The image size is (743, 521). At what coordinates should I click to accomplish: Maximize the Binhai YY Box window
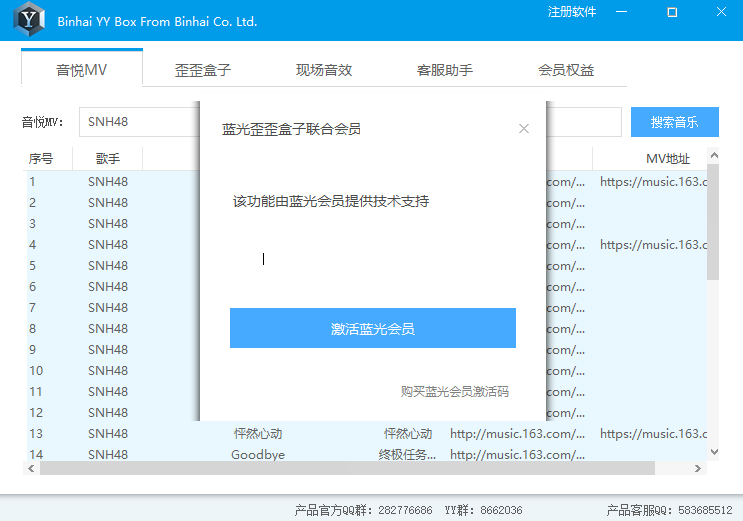[672, 12]
